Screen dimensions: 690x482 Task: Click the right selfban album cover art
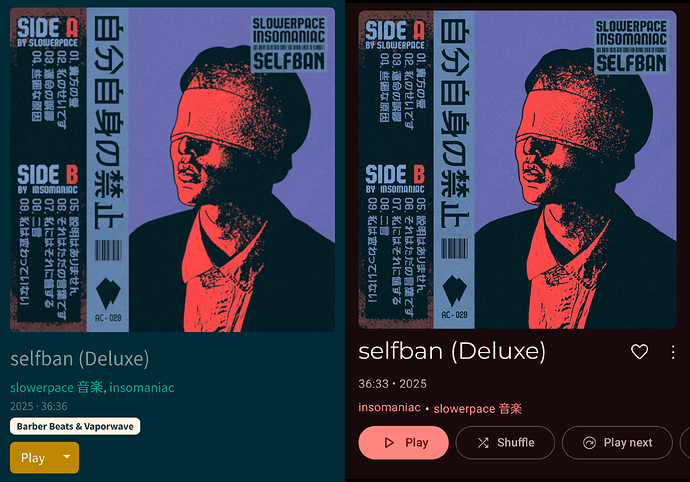coord(517,169)
